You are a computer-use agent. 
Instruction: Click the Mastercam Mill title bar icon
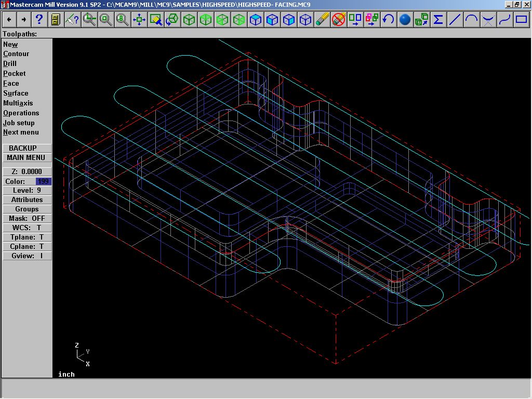tap(5, 4)
